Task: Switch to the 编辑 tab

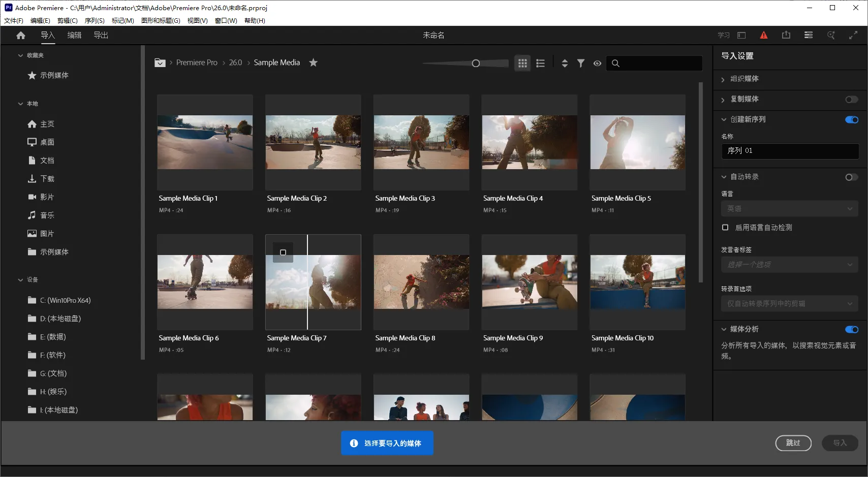Action: click(x=74, y=35)
